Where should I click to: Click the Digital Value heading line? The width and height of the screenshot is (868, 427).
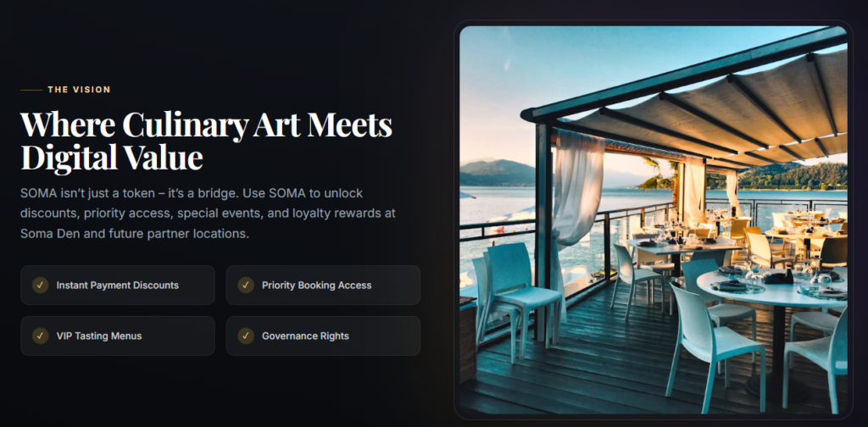112,157
